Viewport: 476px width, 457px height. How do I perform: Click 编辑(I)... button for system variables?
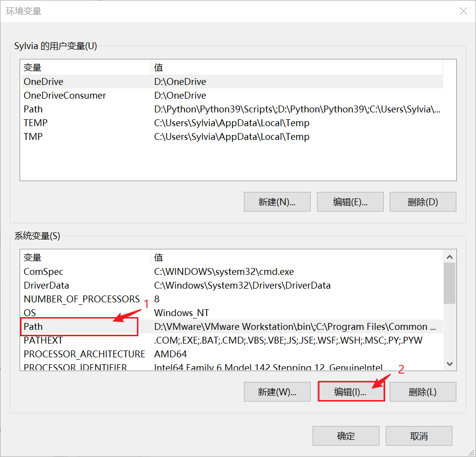(x=351, y=392)
